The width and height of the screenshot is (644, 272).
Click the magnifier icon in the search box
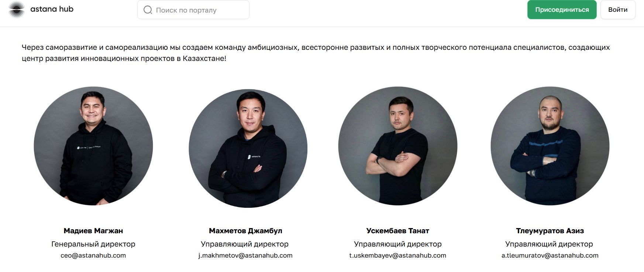point(148,10)
